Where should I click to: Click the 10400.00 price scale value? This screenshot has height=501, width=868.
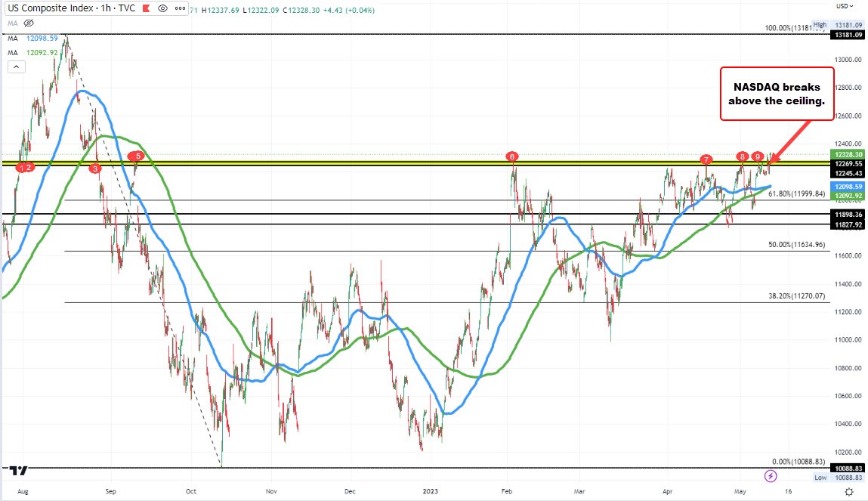point(848,424)
